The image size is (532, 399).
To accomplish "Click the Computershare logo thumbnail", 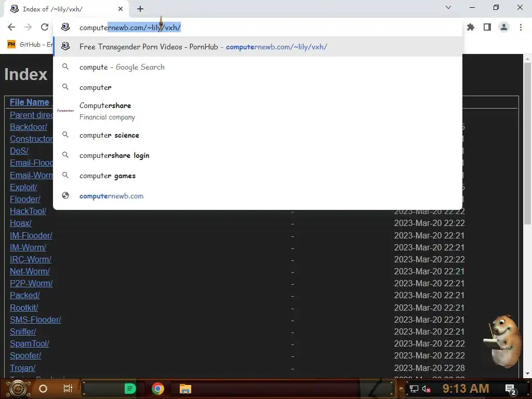I will [x=65, y=111].
